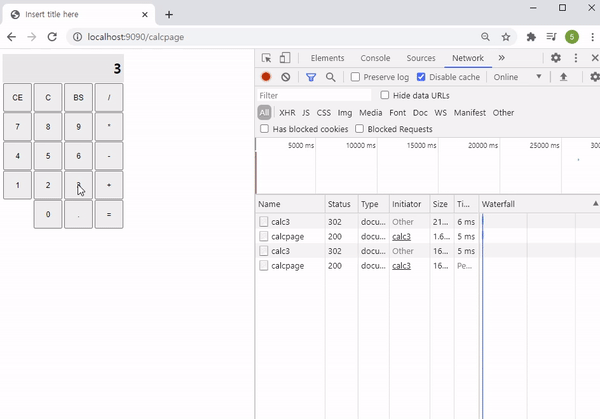600x419 pixels.
Task: Filter requests by Doc
Action: click(420, 112)
